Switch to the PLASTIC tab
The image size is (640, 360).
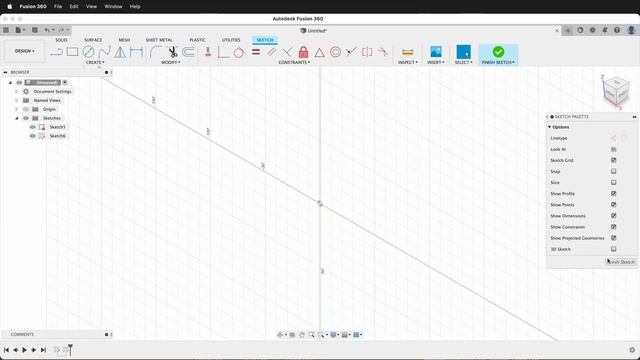pos(198,40)
